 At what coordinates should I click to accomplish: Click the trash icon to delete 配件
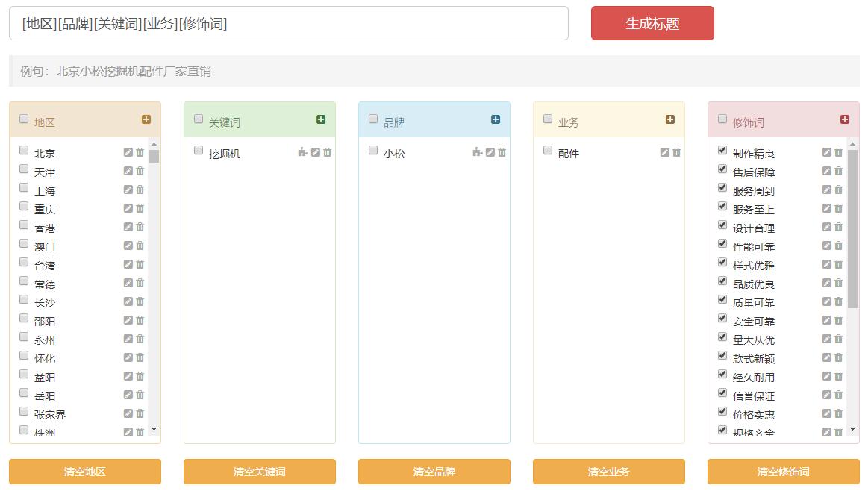676,152
